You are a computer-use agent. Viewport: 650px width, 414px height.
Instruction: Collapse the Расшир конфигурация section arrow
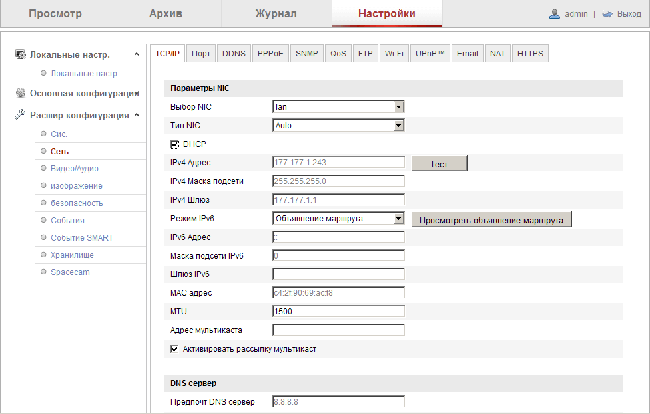click(x=137, y=115)
